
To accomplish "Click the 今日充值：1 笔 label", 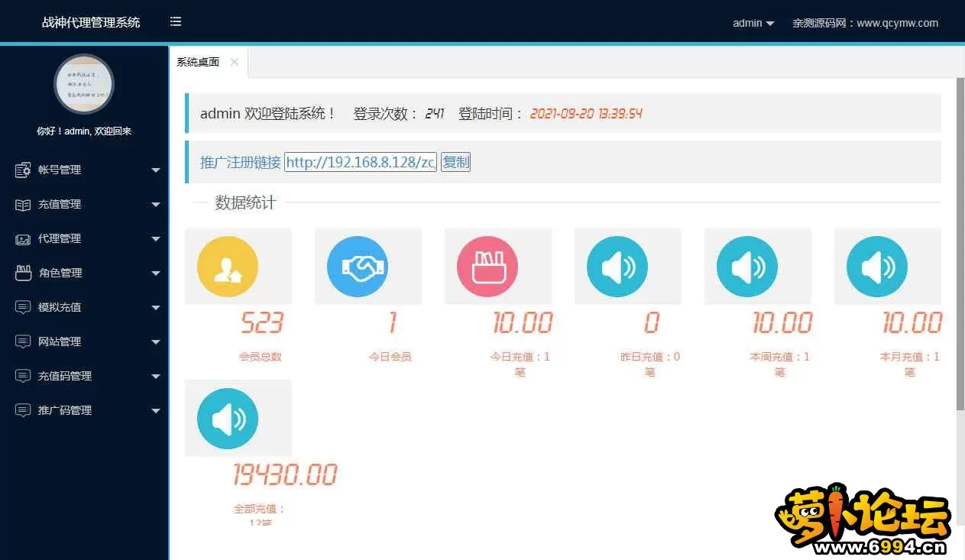I will point(520,364).
